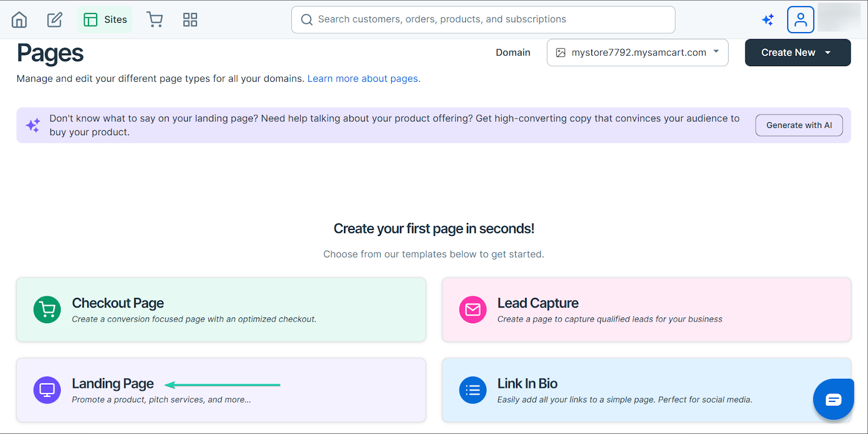Choose the Landing Page template card

pyautogui.click(x=221, y=390)
